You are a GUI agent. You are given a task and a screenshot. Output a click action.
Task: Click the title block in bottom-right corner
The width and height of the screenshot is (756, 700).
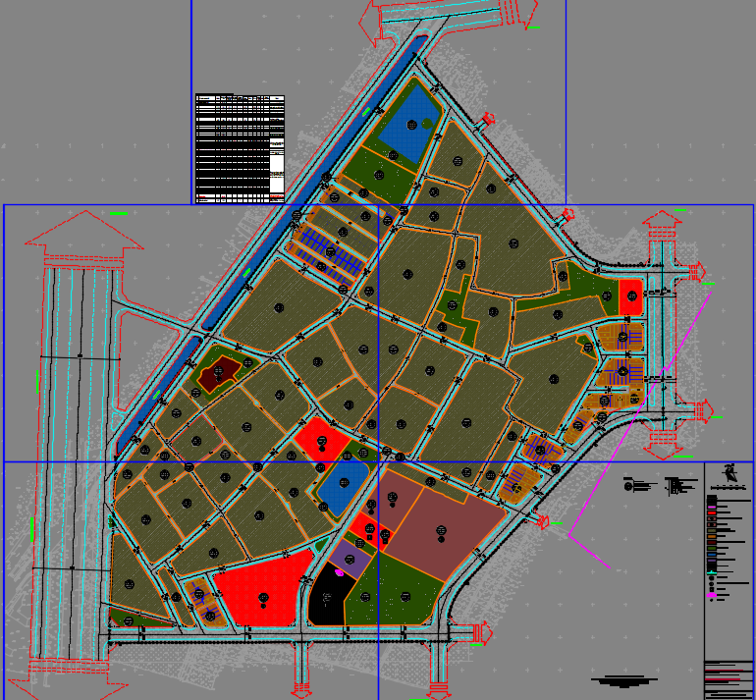pos(728,678)
